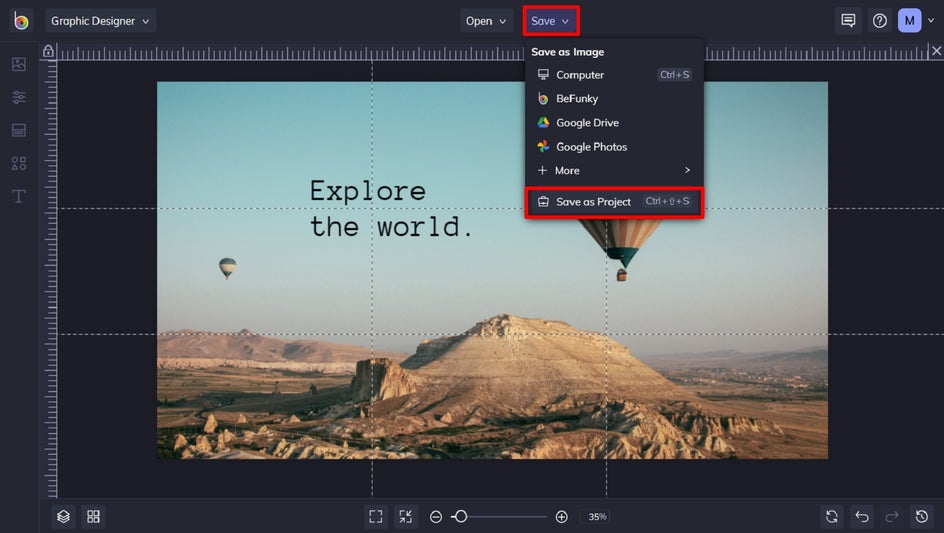
Task: Save image to Google Photos
Action: pos(614,147)
